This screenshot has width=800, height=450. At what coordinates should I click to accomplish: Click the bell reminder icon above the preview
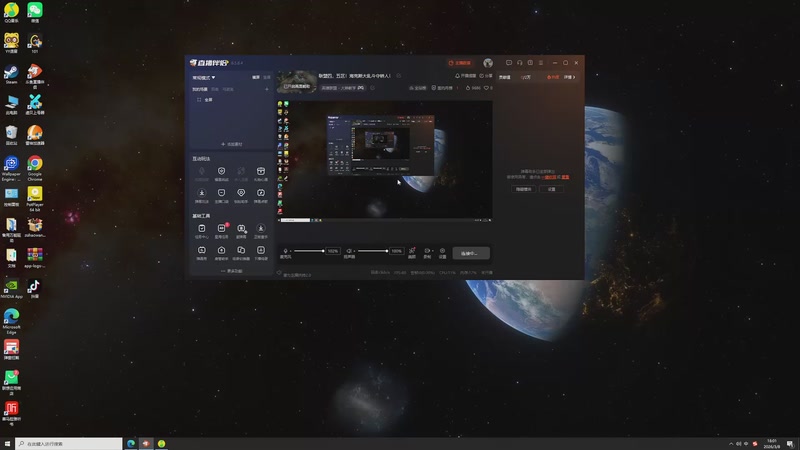(x=457, y=76)
